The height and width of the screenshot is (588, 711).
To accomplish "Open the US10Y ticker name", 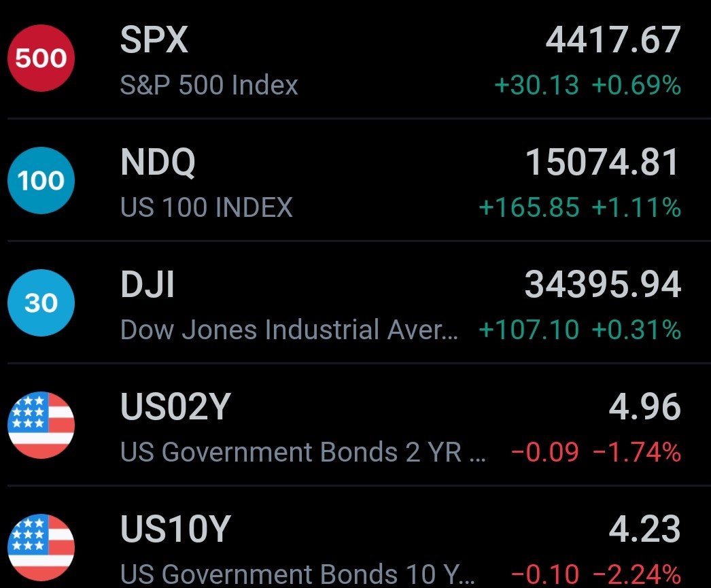I will 175,530.
